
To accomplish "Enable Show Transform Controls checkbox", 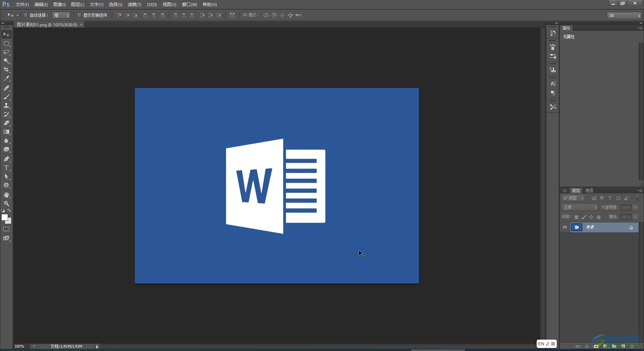I will coord(79,15).
